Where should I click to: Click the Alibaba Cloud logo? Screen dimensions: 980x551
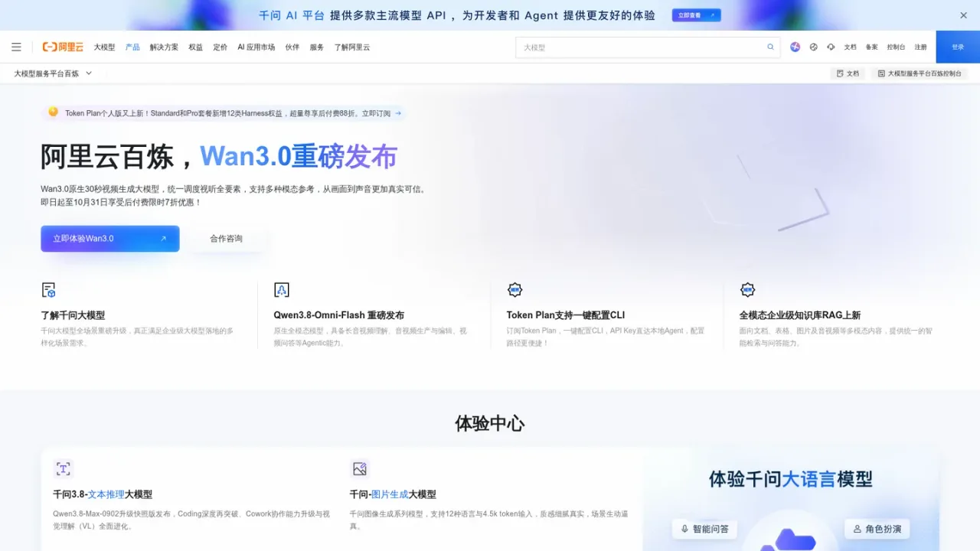[x=63, y=47]
